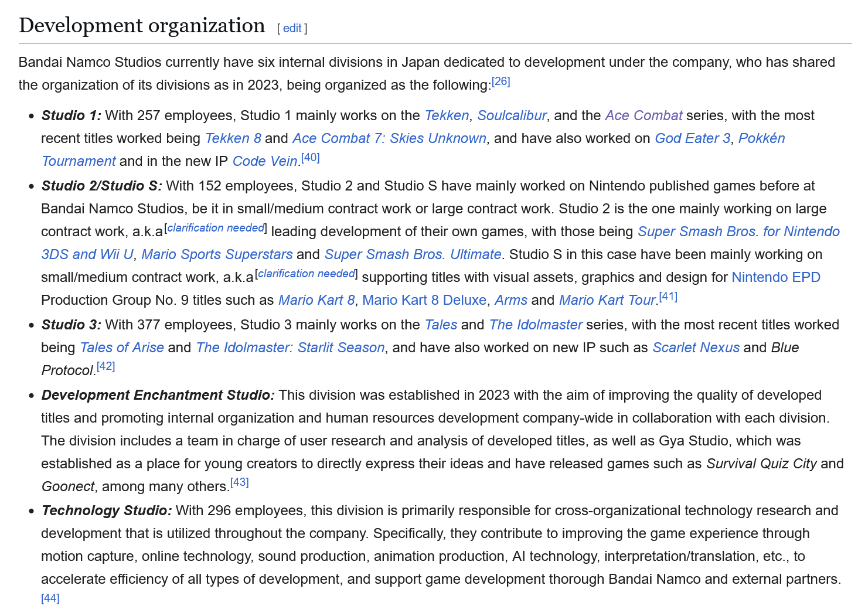The width and height of the screenshot is (858, 616).
Task: Open the Tales series link
Action: pyautogui.click(x=441, y=325)
